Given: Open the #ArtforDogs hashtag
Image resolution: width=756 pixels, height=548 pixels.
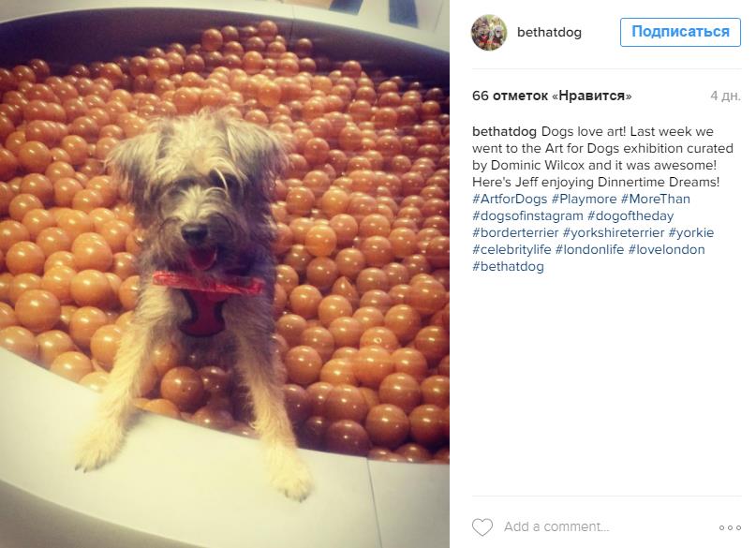Looking at the screenshot, I should pos(510,199).
